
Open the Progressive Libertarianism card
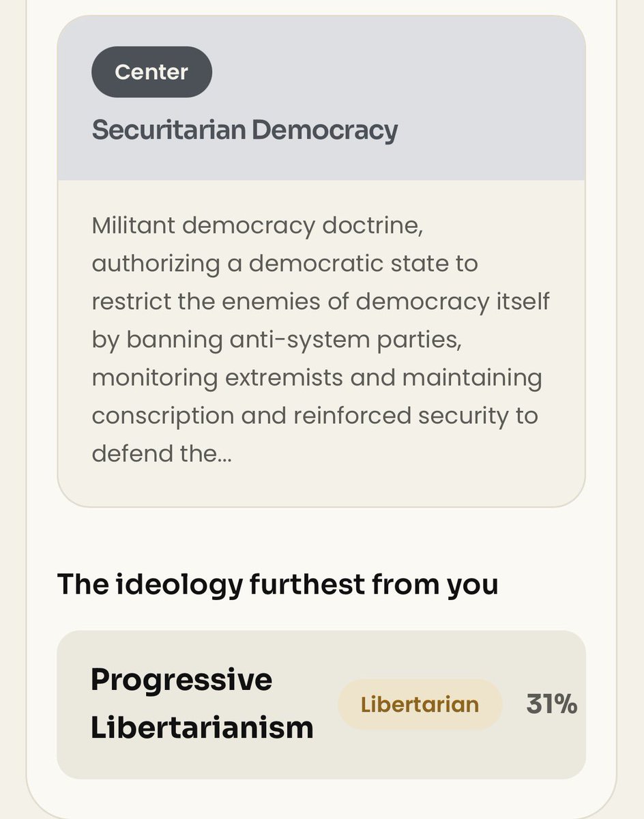(321, 704)
